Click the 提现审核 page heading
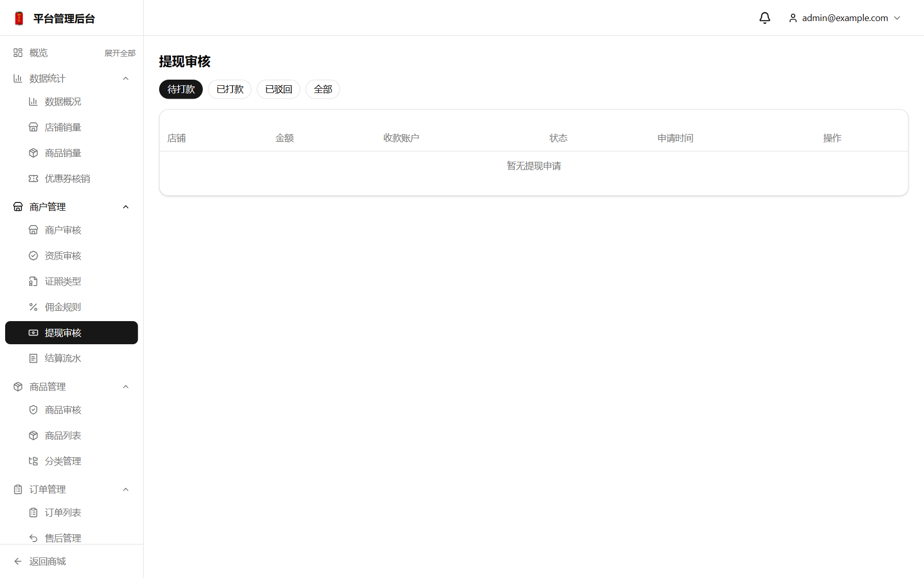 (x=185, y=62)
